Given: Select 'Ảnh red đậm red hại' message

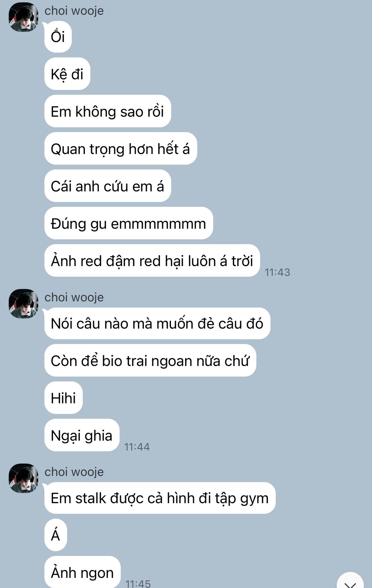Looking at the screenshot, I should click(152, 261).
